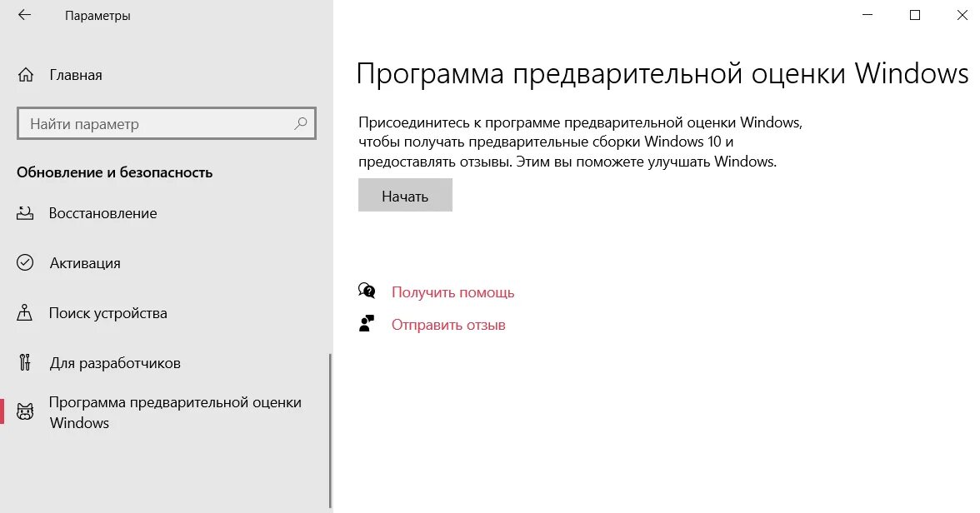Click the Восстановление recovery icon
The height and width of the screenshot is (513, 980).
25,213
